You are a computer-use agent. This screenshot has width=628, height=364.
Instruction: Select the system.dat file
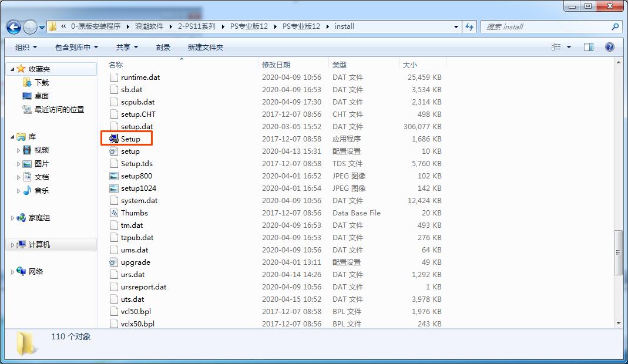139,201
